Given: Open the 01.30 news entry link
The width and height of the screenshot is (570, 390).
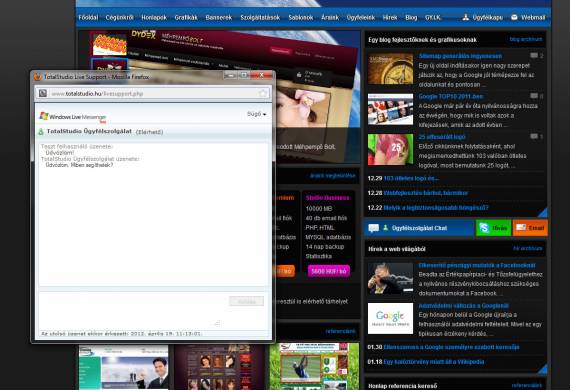Looking at the screenshot, I should pos(451,347).
